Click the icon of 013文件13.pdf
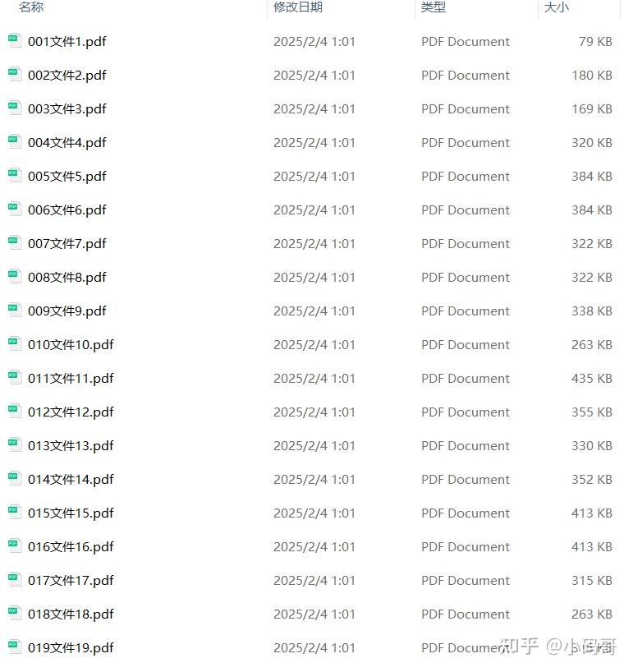 [x=14, y=445]
